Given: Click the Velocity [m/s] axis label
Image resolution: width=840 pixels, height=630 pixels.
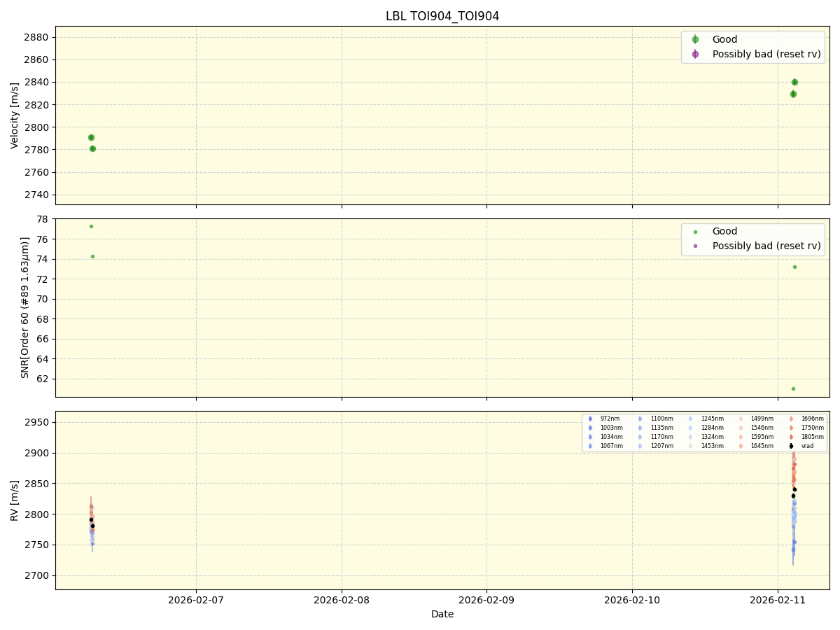Looking at the screenshot, I should (x=13, y=114).
